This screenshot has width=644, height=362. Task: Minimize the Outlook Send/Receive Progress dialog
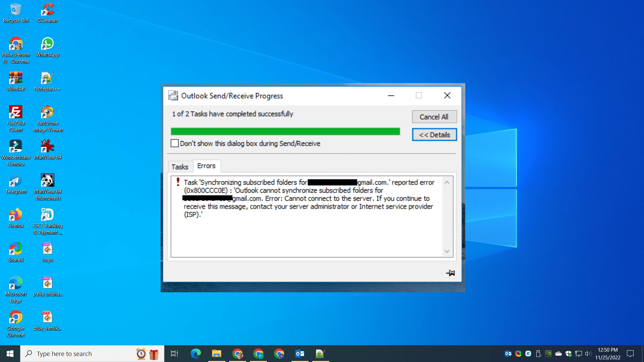pyautogui.click(x=391, y=96)
